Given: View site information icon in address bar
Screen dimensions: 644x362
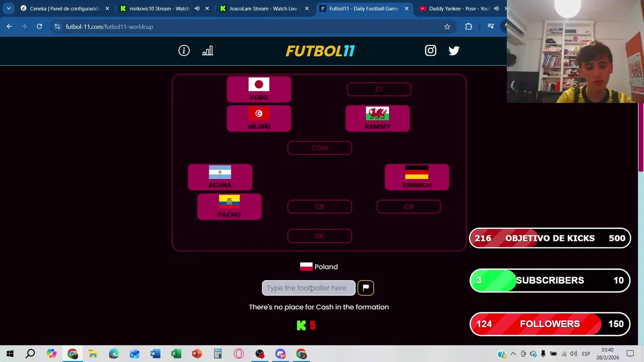Looking at the screenshot, I should point(57,27).
